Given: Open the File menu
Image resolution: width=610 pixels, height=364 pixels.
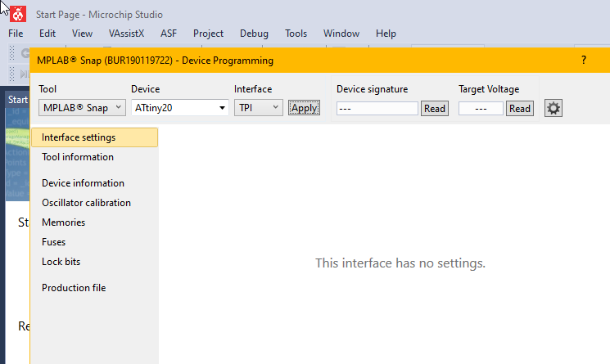Looking at the screenshot, I should point(16,34).
